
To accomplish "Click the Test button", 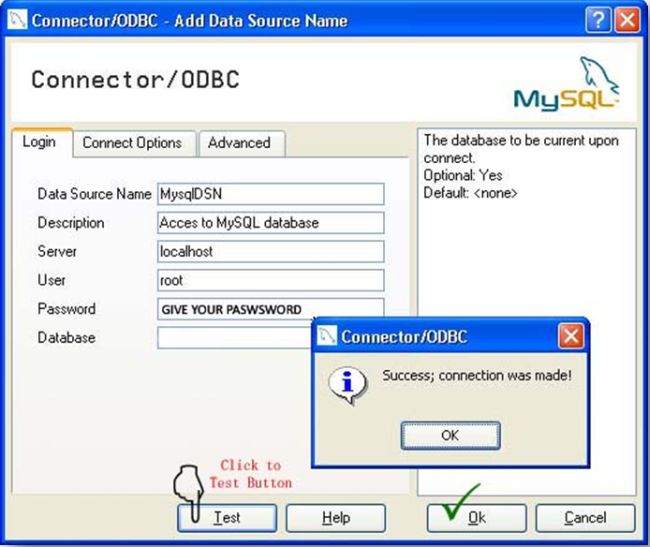I will [227, 518].
